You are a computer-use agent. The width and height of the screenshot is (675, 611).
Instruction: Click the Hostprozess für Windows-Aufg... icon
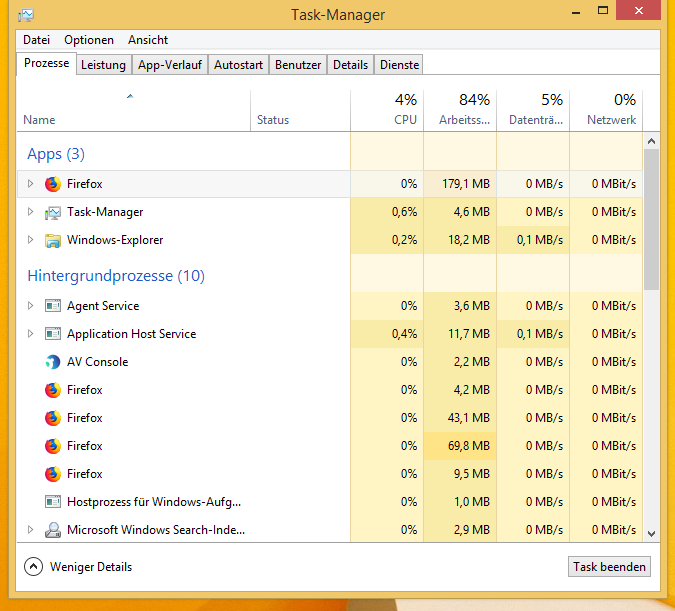point(53,502)
